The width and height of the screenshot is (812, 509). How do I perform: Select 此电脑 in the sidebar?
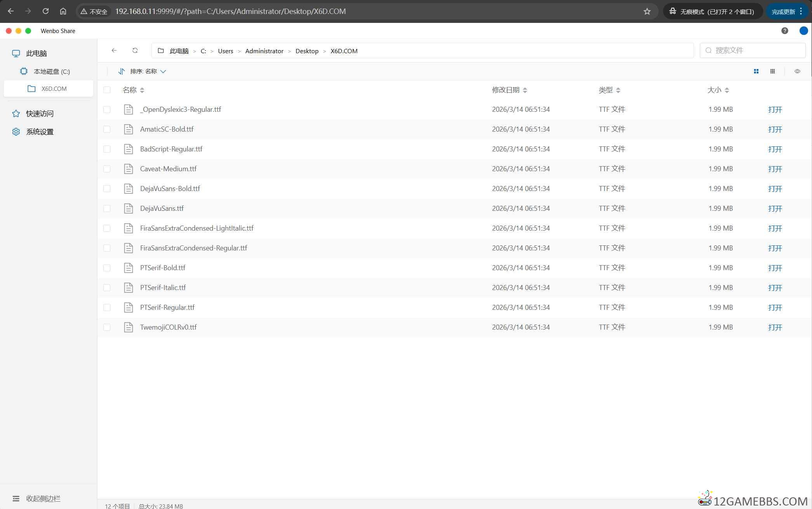pyautogui.click(x=49, y=54)
